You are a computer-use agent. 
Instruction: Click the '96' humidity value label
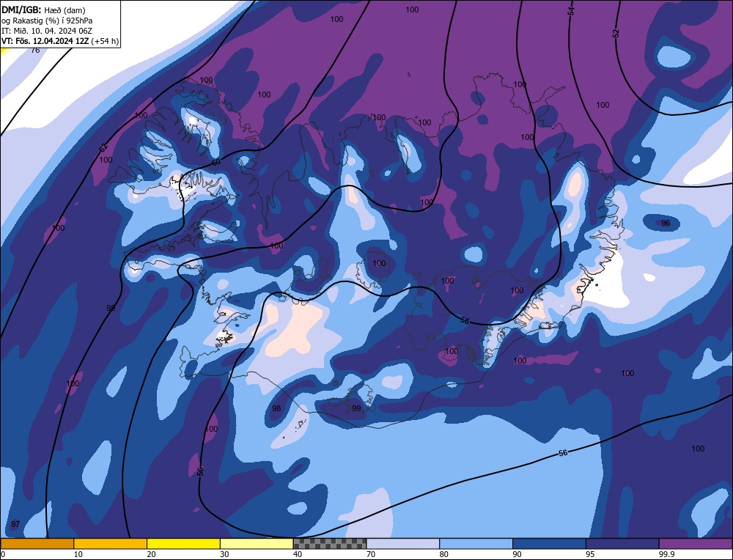click(666, 223)
